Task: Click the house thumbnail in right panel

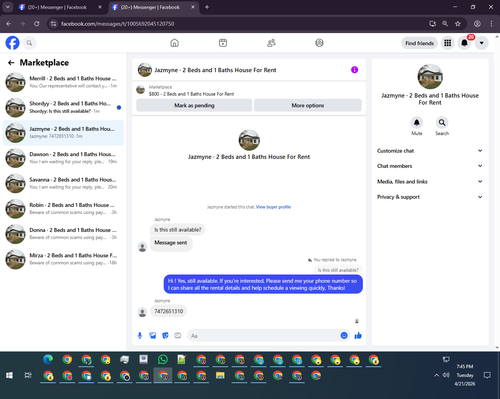Action: pyautogui.click(x=430, y=77)
